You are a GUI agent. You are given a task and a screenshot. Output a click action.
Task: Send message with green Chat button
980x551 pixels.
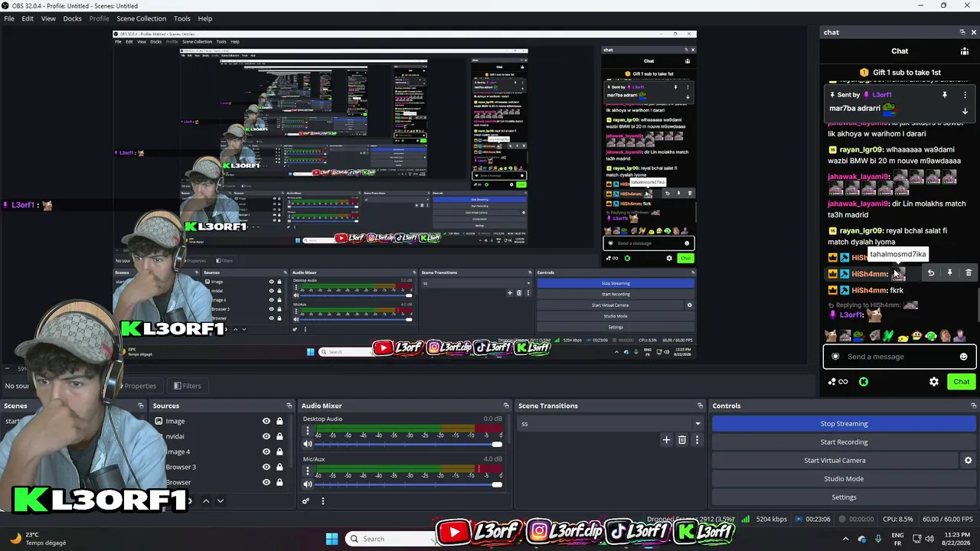(961, 382)
